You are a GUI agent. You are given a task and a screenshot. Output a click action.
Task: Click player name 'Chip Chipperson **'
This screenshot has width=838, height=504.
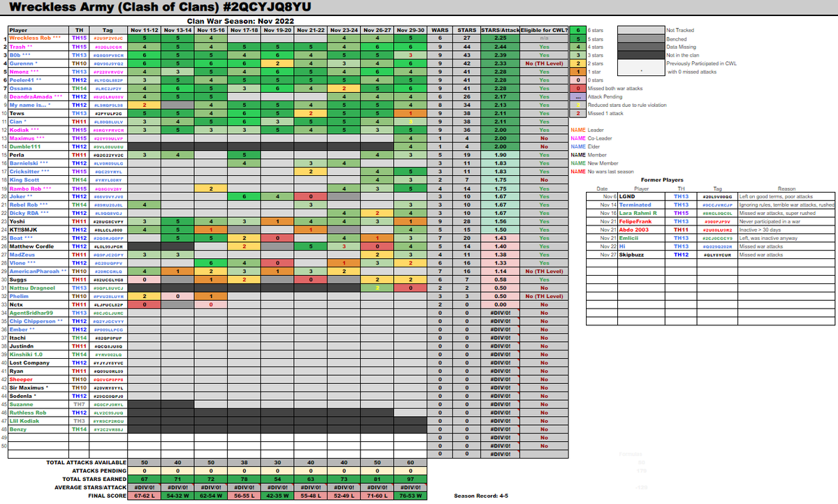(x=35, y=321)
